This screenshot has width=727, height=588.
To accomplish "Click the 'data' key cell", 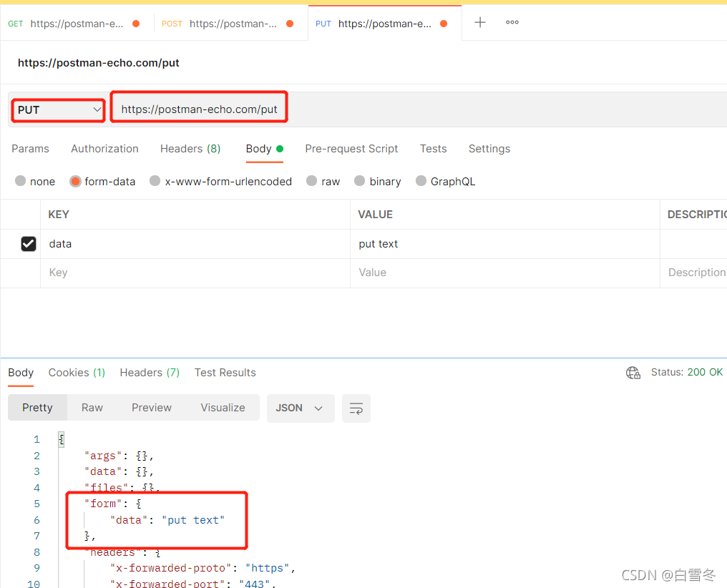I will pyautogui.click(x=195, y=244).
